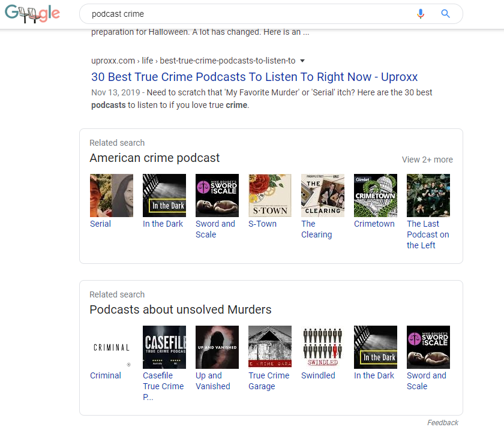The height and width of the screenshot is (433, 504).
Task: Click the True Crime Garage text link
Action: click(x=269, y=381)
